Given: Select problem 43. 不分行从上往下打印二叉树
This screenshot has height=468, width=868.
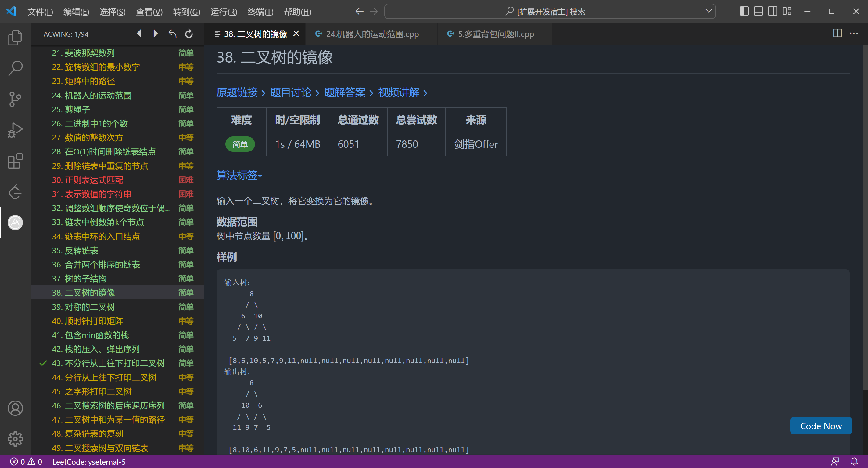Looking at the screenshot, I should point(108,363).
